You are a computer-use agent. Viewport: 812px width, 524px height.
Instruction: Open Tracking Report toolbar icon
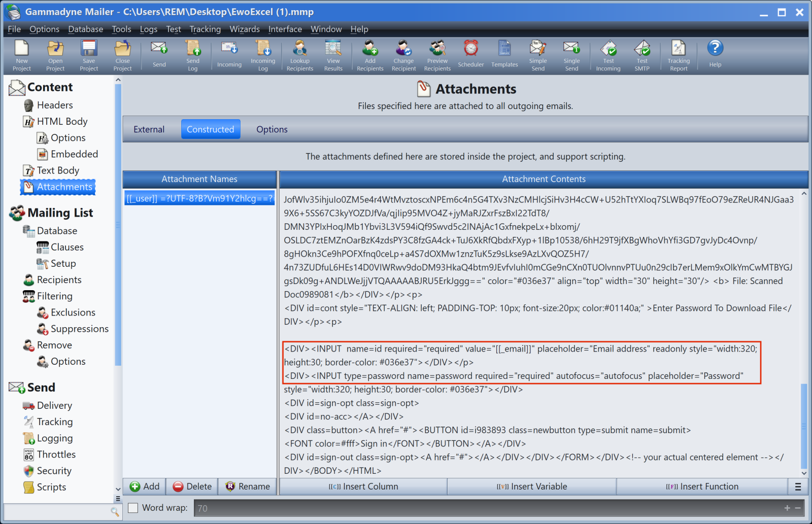tap(679, 48)
